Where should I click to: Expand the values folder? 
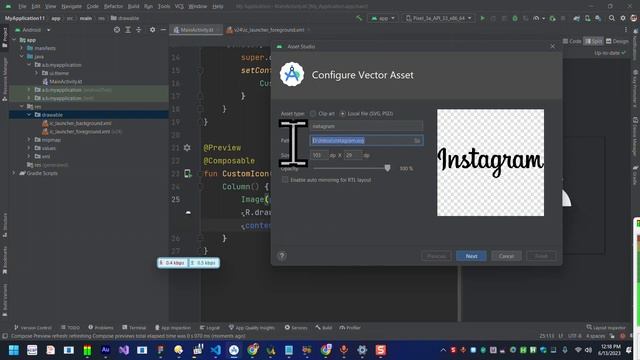pyautogui.click(x=29, y=148)
